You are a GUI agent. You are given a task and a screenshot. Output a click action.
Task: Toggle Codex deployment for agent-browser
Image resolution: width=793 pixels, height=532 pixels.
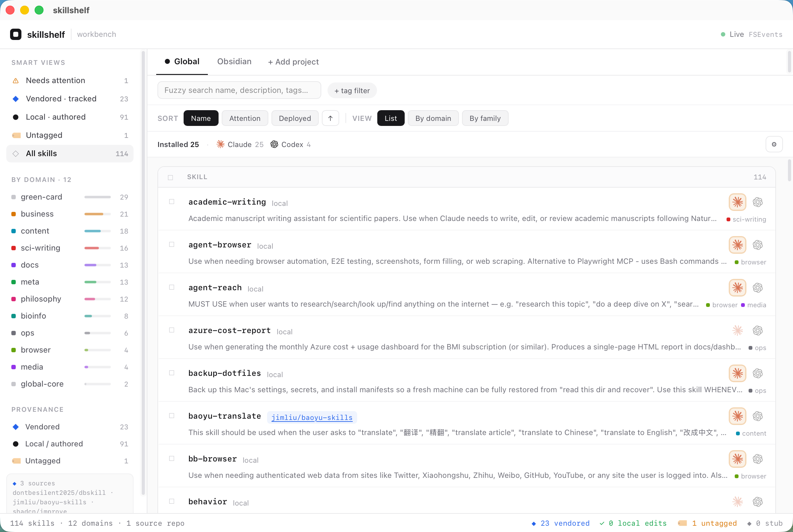tap(758, 245)
